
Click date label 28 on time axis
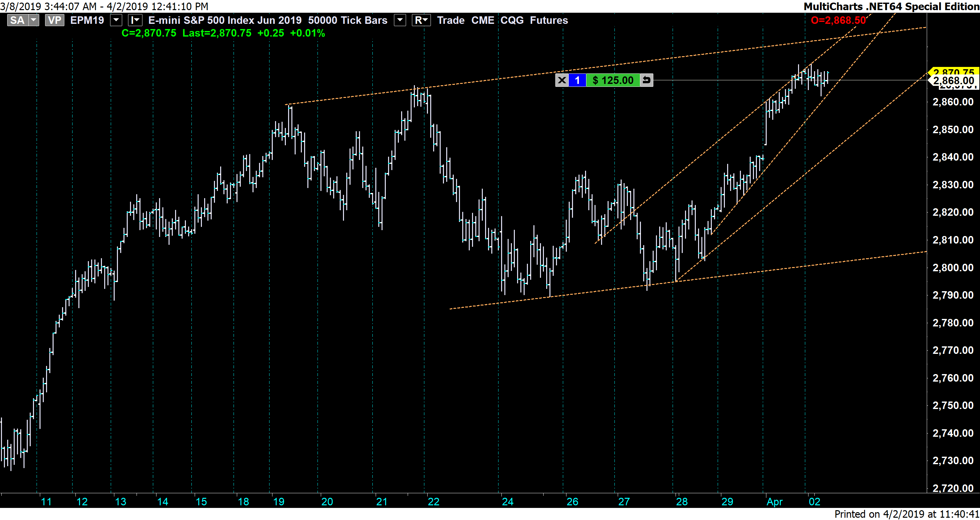coord(682,502)
